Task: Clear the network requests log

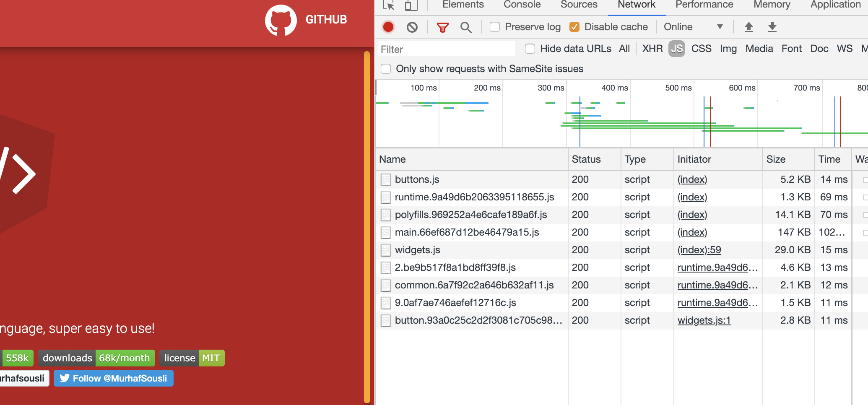Action: [412, 26]
